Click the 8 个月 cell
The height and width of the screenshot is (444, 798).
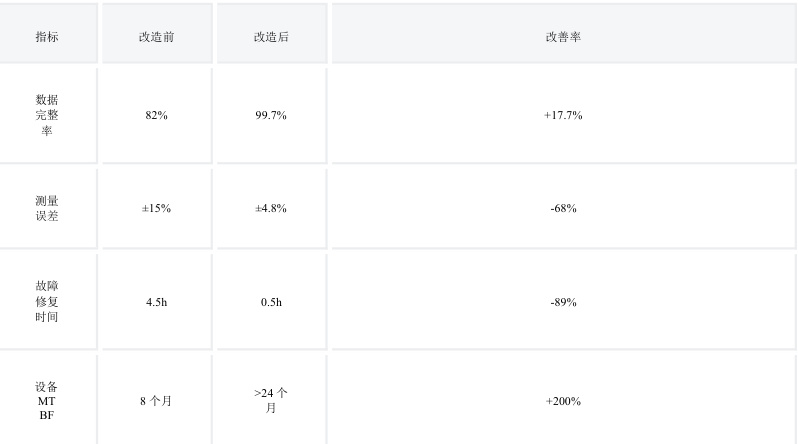tap(156, 400)
